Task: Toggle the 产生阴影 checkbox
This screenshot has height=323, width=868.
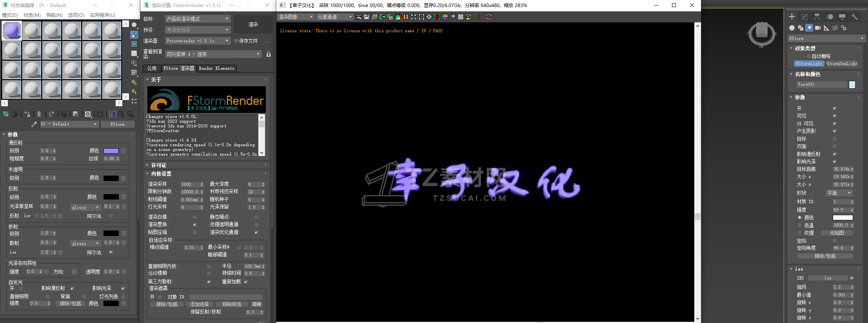Action: [x=835, y=131]
